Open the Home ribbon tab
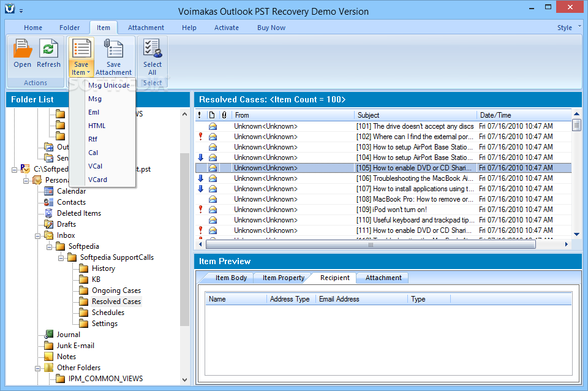Viewport: 588px width, 391px height. [x=33, y=28]
